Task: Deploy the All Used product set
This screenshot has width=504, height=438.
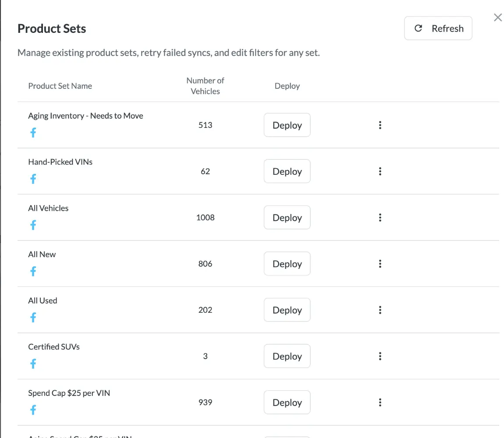Action: 287,310
